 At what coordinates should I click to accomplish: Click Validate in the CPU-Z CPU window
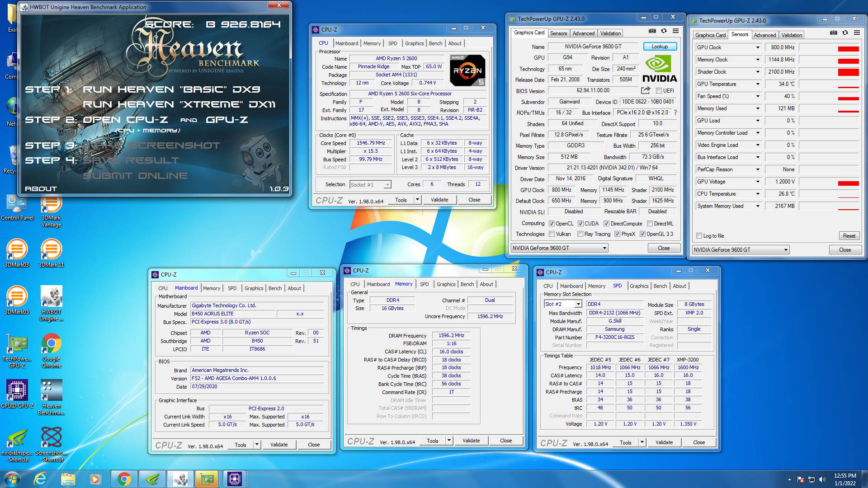439,200
